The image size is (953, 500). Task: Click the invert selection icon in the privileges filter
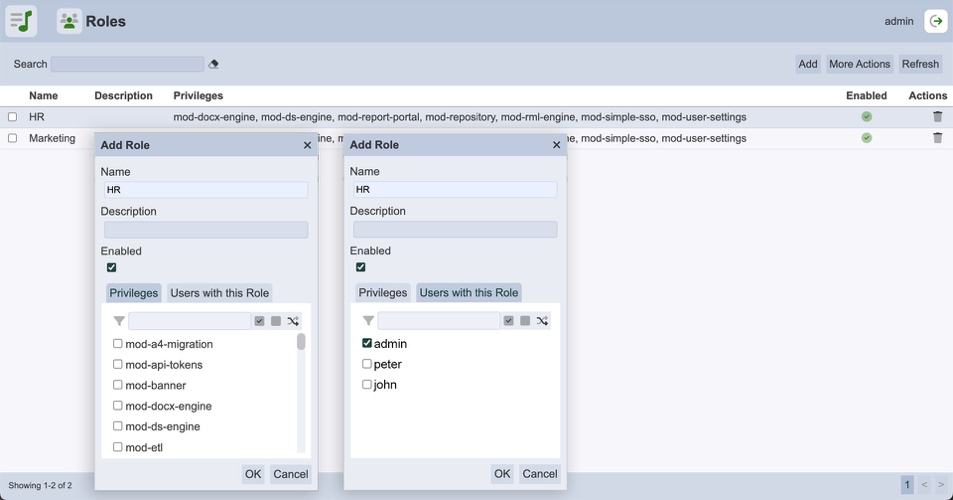pyautogui.click(x=293, y=321)
